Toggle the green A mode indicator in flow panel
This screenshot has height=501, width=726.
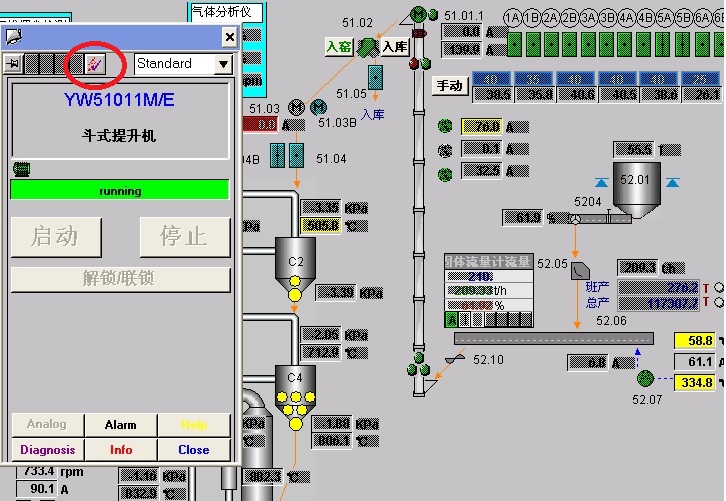point(451,320)
